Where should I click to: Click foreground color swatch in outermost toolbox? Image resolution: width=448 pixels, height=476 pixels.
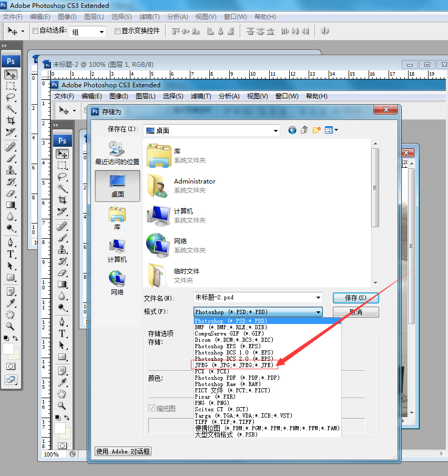click(8, 349)
